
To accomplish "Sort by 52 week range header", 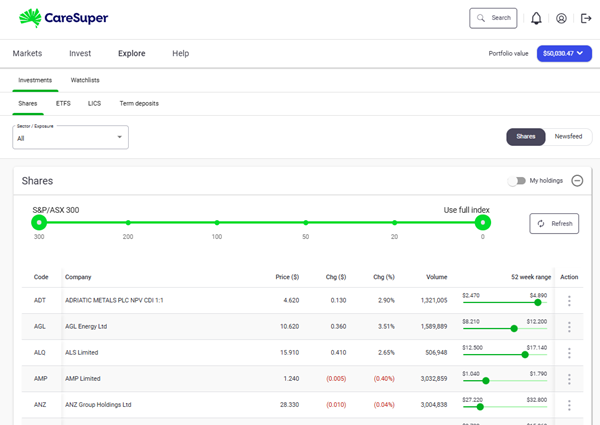I will [x=531, y=277].
